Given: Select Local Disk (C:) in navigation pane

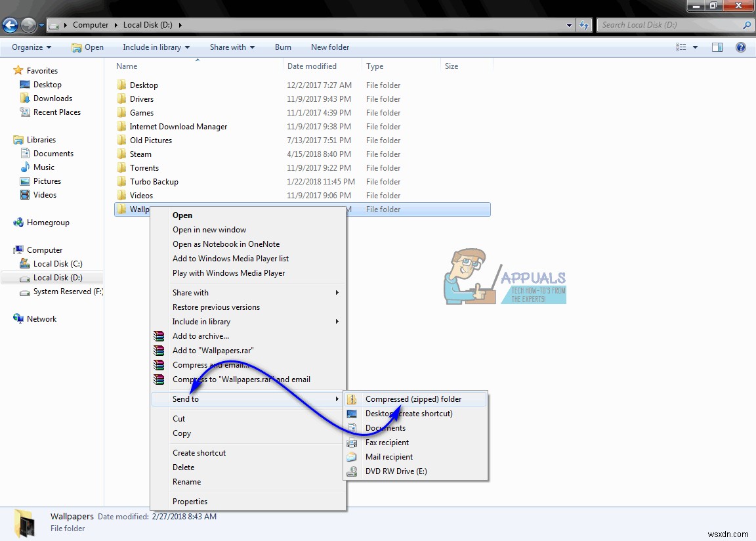Looking at the screenshot, I should (58, 264).
